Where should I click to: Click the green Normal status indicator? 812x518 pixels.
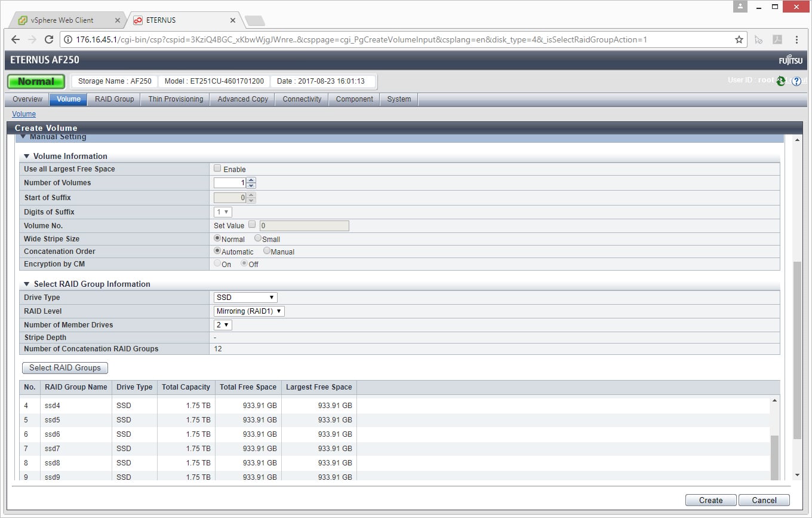click(36, 81)
